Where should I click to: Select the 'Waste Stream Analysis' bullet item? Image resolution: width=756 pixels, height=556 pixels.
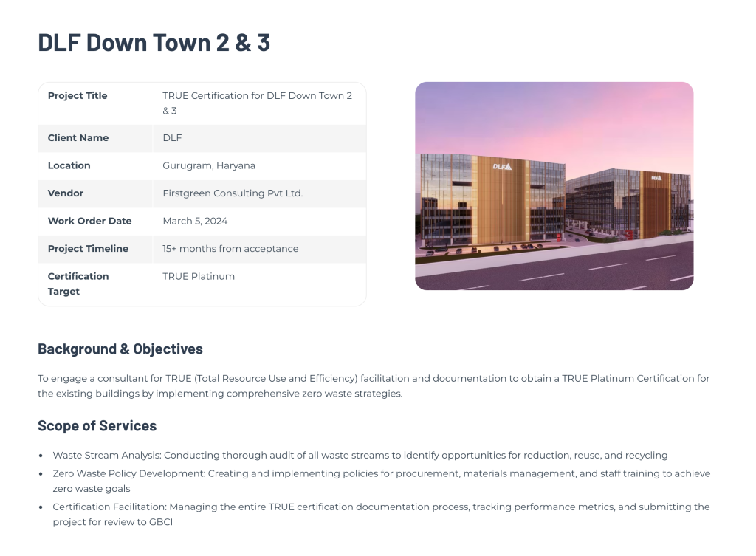point(360,456)
